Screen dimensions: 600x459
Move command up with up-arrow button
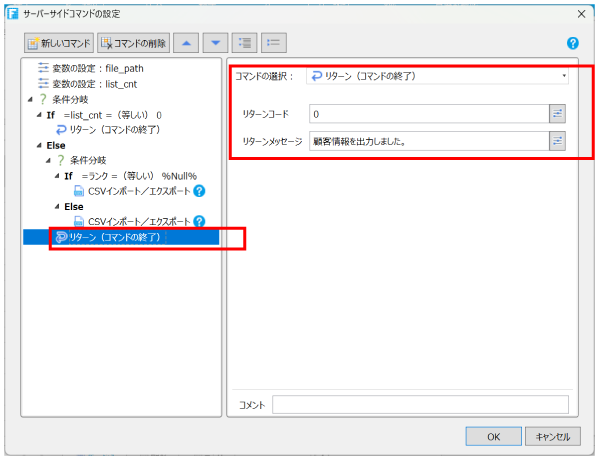point(186,43)
